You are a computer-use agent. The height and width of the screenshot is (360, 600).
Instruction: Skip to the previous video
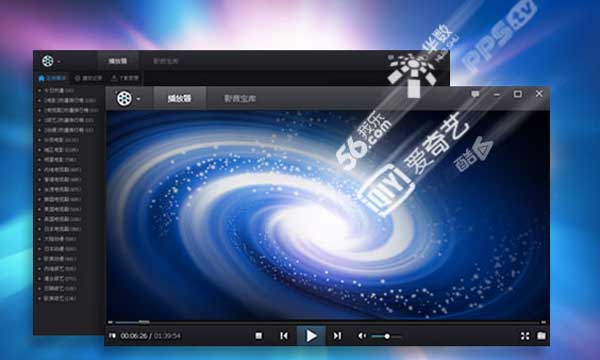click(x=284, y=336)
